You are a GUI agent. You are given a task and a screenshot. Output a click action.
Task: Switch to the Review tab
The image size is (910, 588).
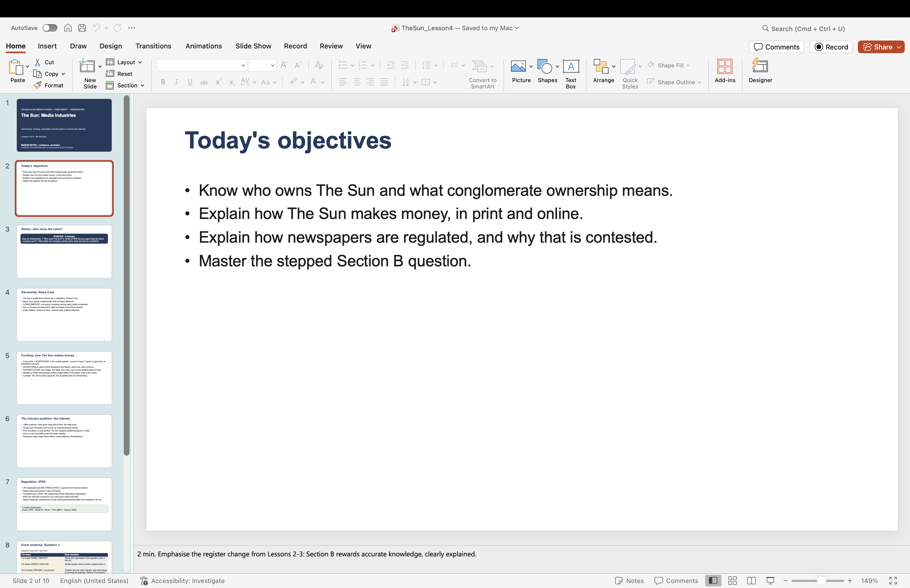(x=331, y=46)
